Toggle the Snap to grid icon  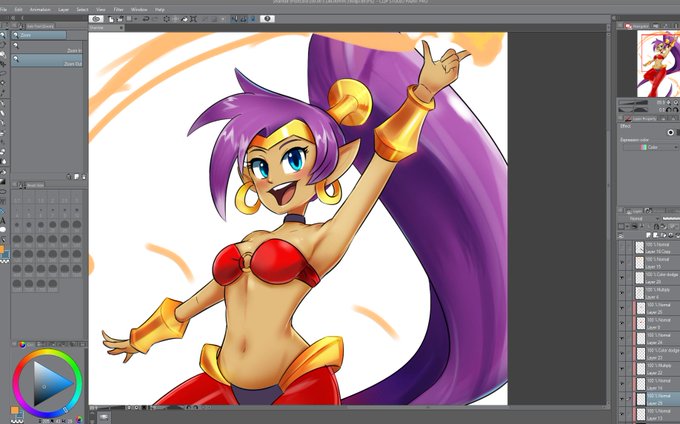click(x=252, y=19)
